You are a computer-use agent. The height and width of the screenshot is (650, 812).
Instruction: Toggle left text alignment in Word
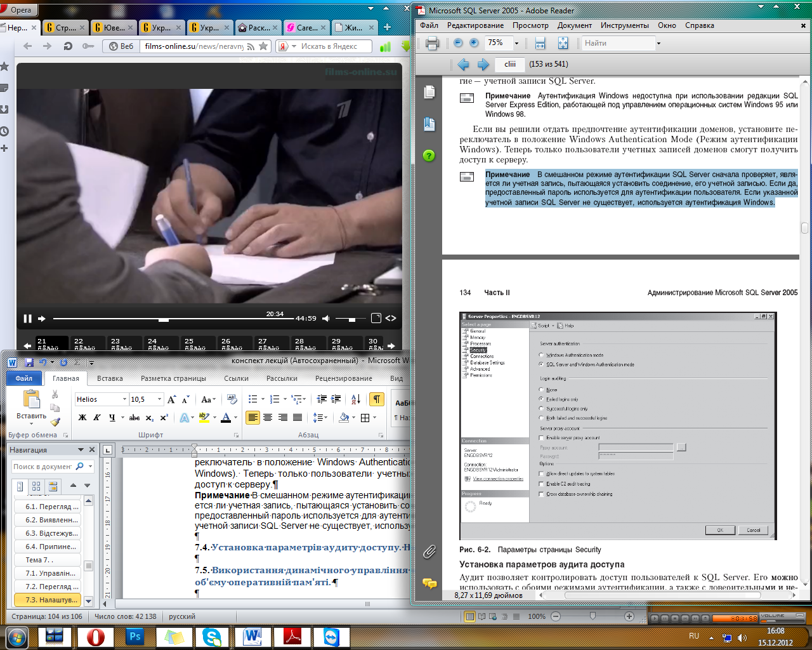pyautogui.click(x=253, y=418)
